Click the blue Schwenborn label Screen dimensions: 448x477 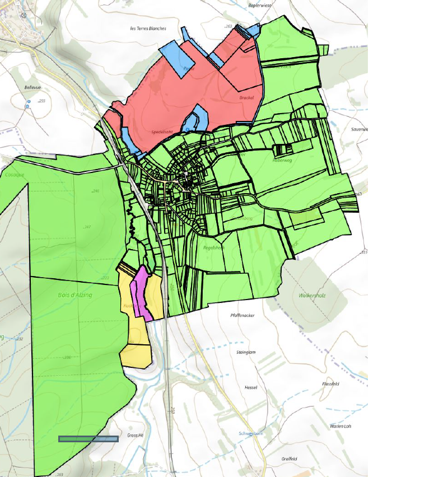251,433
